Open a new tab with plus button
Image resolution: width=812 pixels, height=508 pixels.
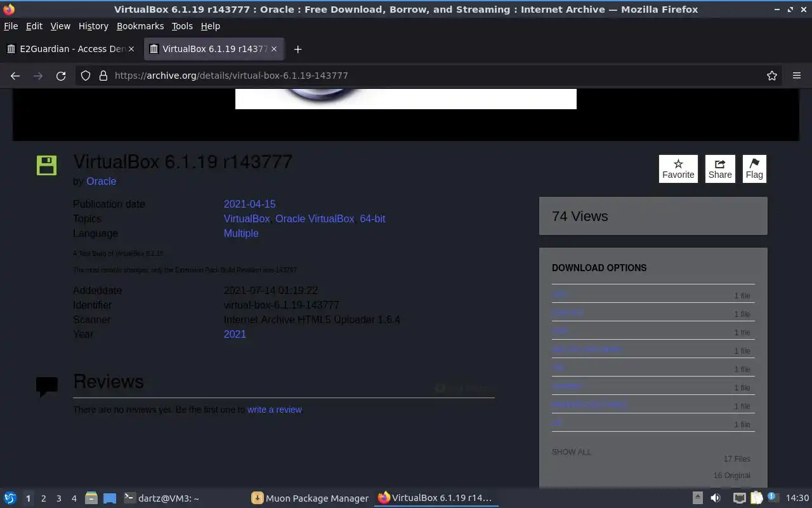[x=298, y=49]
